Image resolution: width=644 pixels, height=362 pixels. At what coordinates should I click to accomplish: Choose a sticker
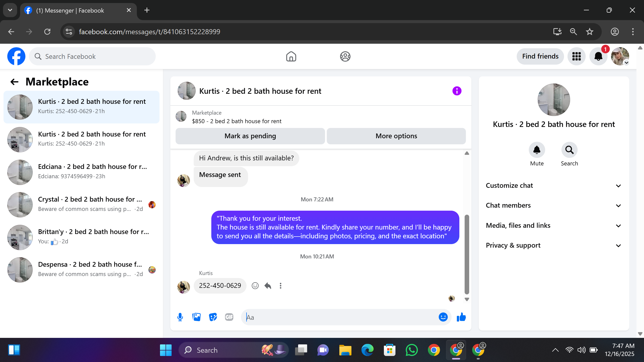213,317
